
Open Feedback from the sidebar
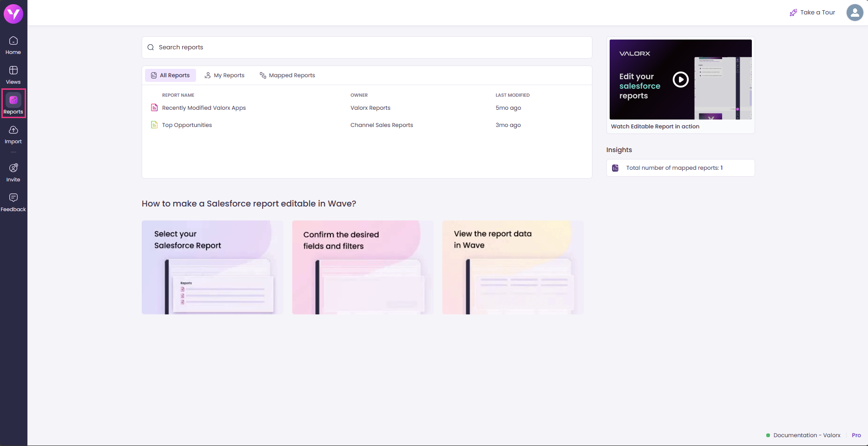13,203
